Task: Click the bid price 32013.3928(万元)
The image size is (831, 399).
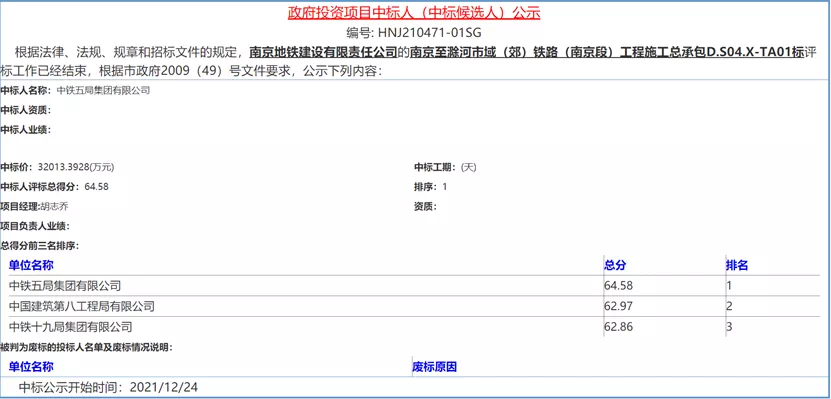Action: click(x=76, y=167)
